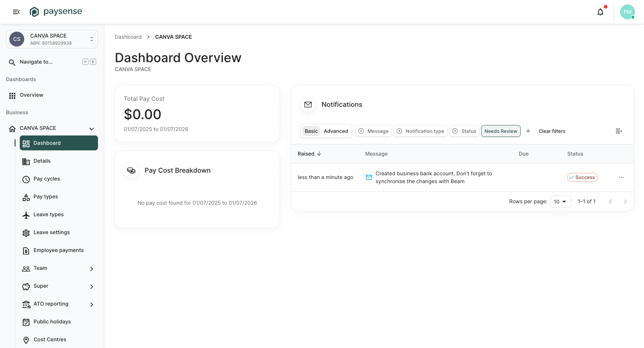Expand the Team submenu chevron
This screenshot has height=348, width=644.
point(92,269)
